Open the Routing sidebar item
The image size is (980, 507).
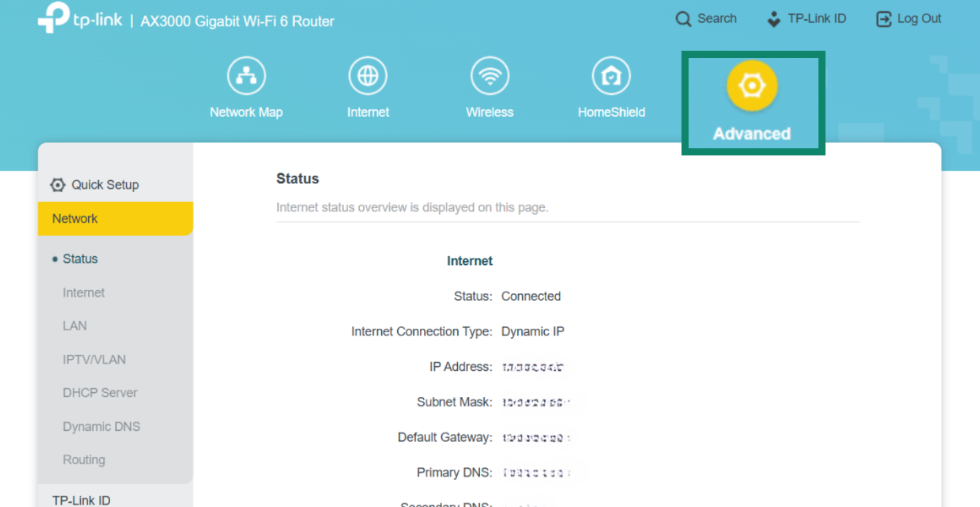click(84, 460)
